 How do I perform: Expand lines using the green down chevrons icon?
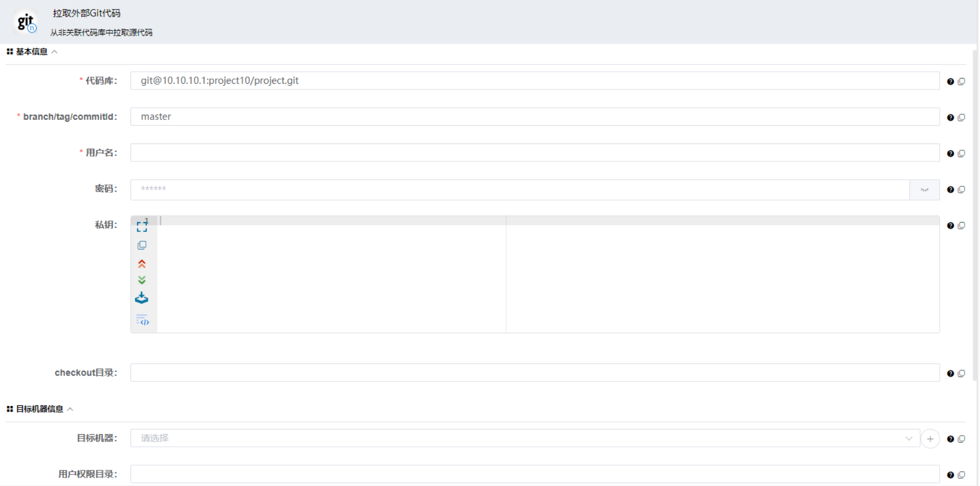pyautogui.click(x=141, y=280)
